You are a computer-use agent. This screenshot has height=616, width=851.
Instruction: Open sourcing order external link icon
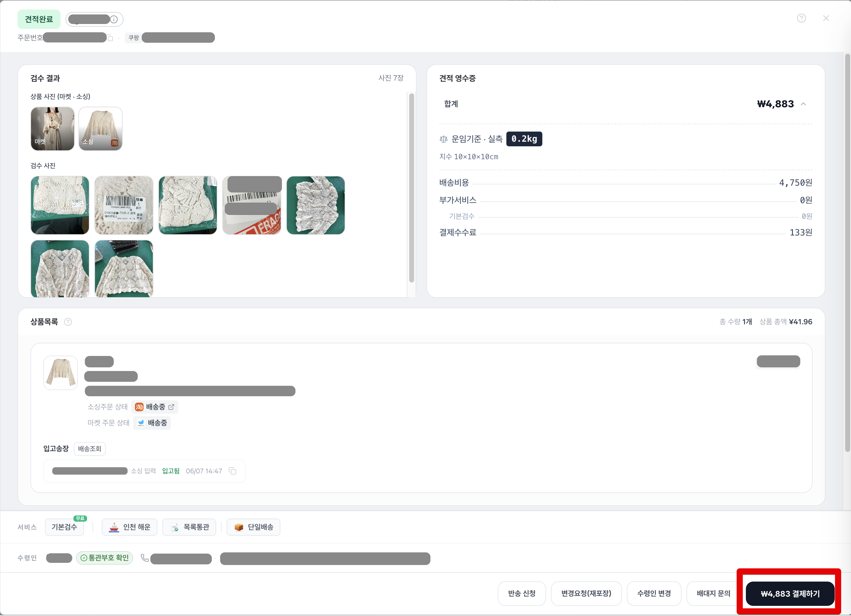[x=171, y=407]
